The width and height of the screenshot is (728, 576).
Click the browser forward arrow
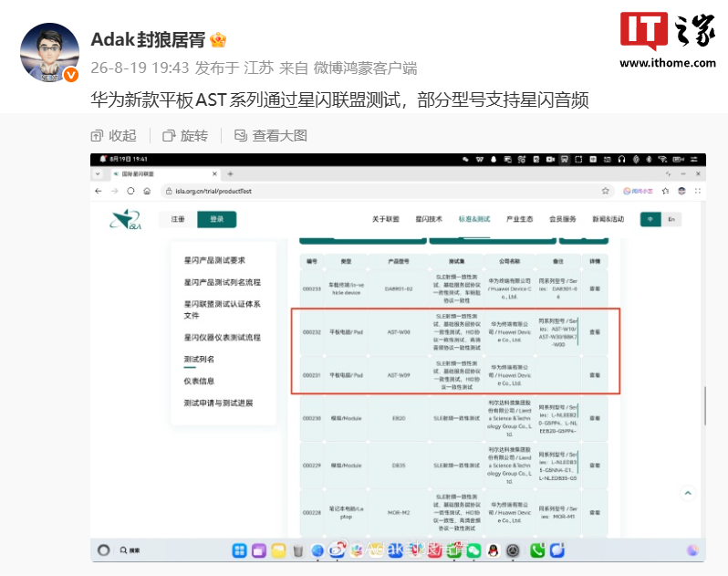coord(114,191)
